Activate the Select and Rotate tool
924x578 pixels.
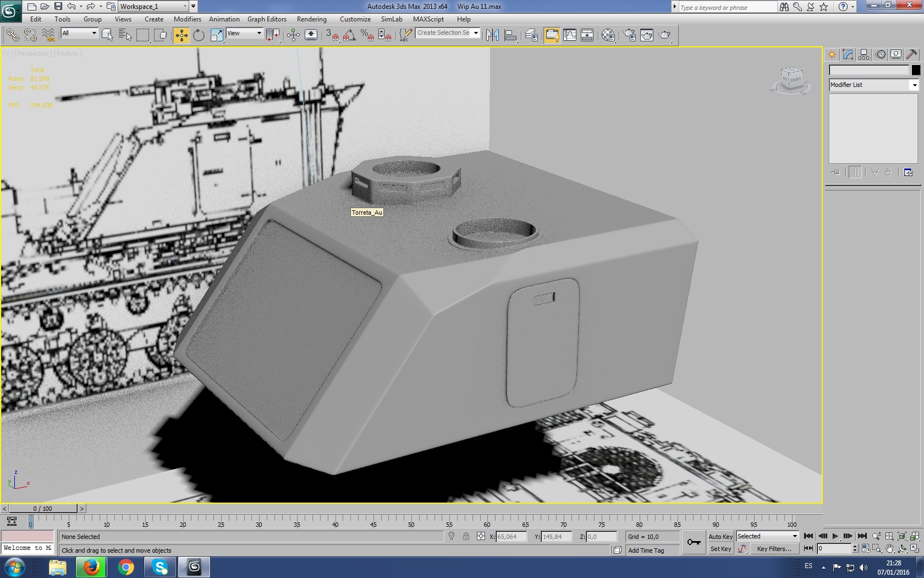pyautogui.click(x=199, y=35)
